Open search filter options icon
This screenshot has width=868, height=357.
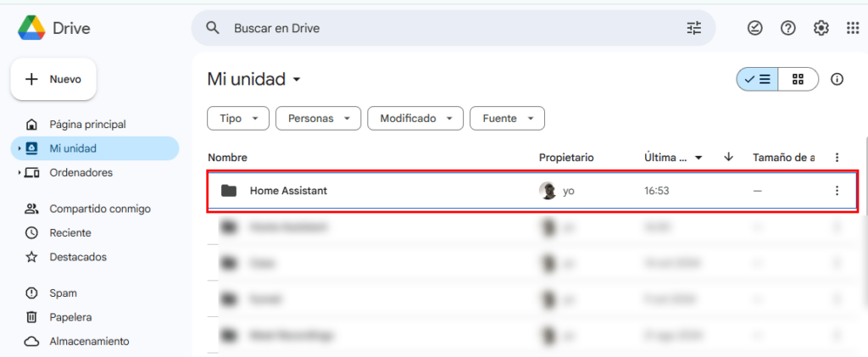[694, 28]
